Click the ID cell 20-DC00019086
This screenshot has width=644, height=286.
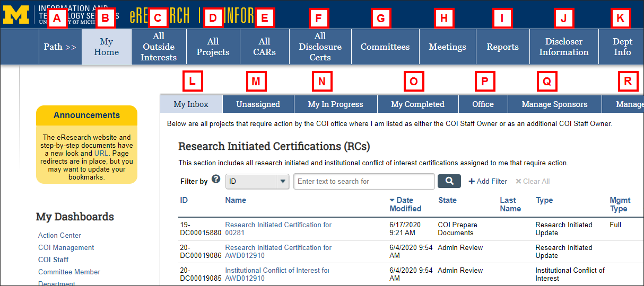[201, 252]
